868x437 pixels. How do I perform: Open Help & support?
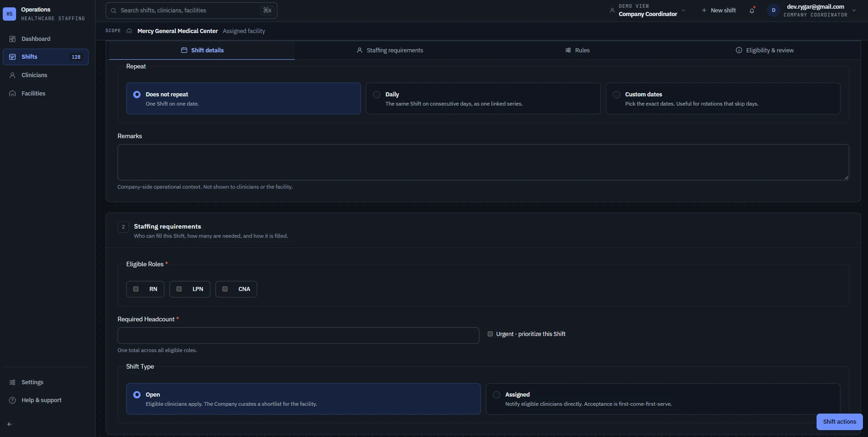tap(45, 400)
